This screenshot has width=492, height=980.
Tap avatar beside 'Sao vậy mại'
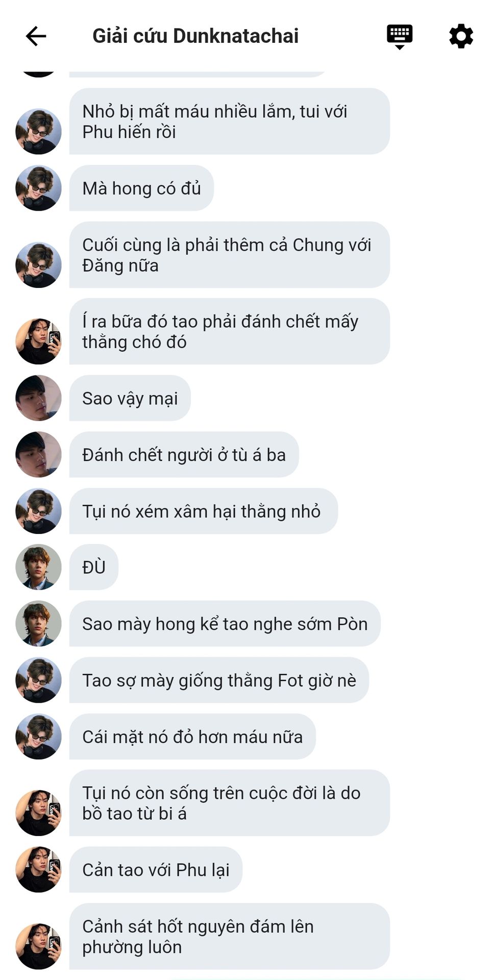[39, 398]
